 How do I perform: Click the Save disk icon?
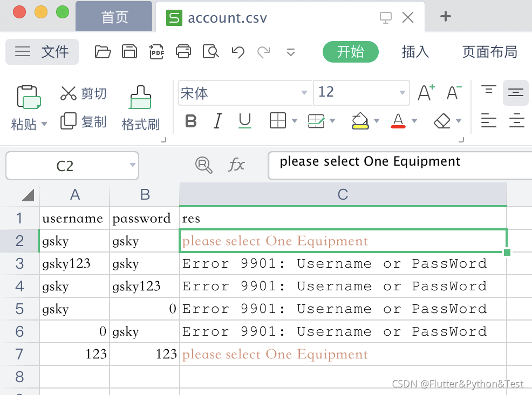click(x=129, y=52)
